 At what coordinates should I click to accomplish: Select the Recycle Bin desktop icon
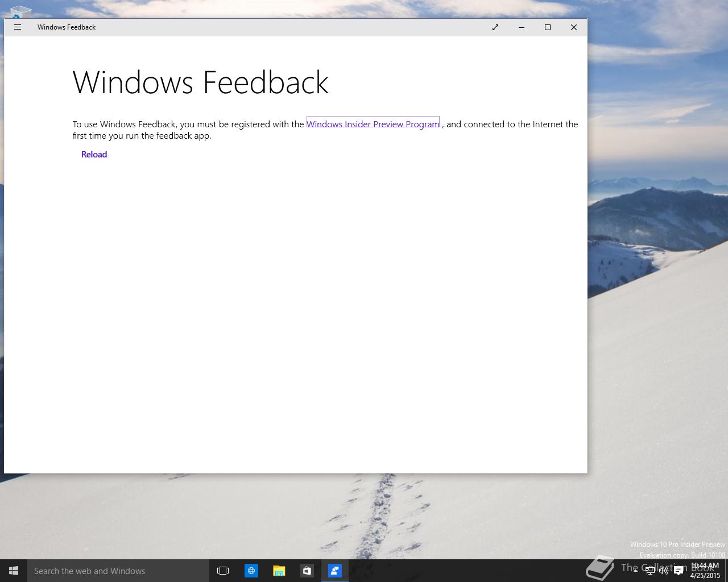[x=20, y=11]
